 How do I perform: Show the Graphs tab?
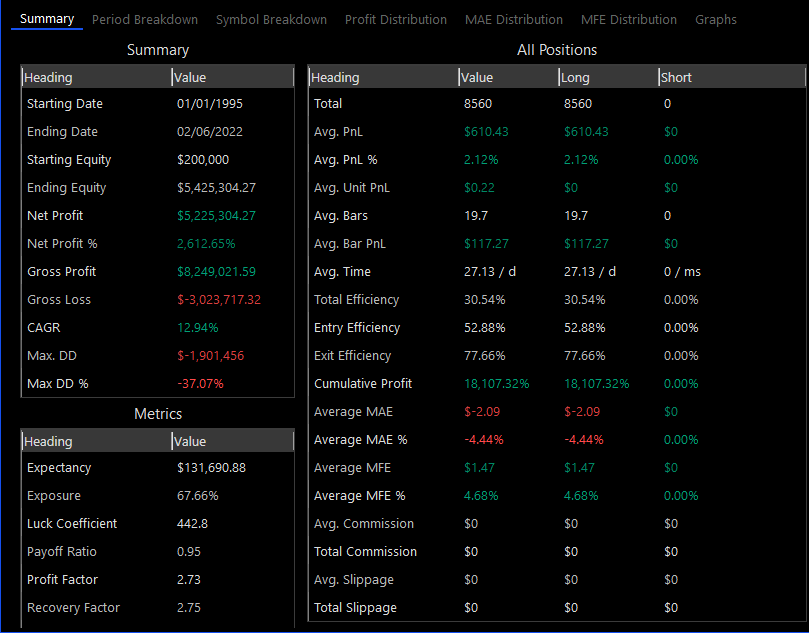[x=716, y=19]
